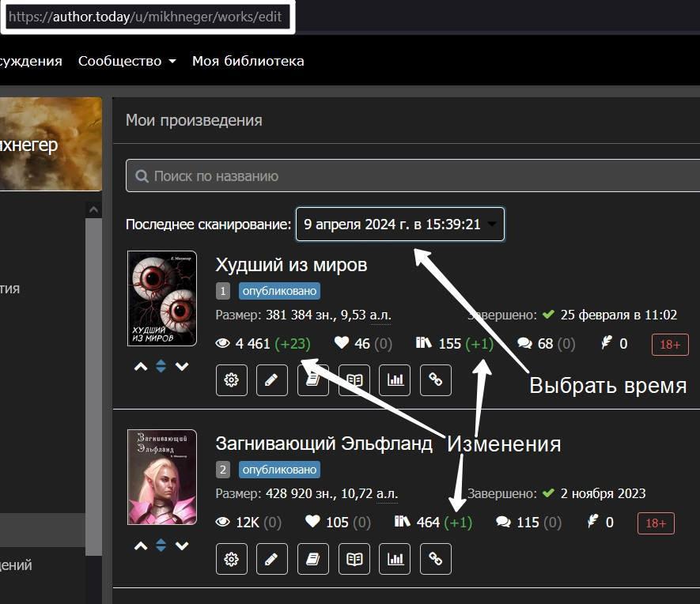Screen dimensions: 700x604
Task: Click the Худший из миров cover thumbnail
Action: pos(162,298)
